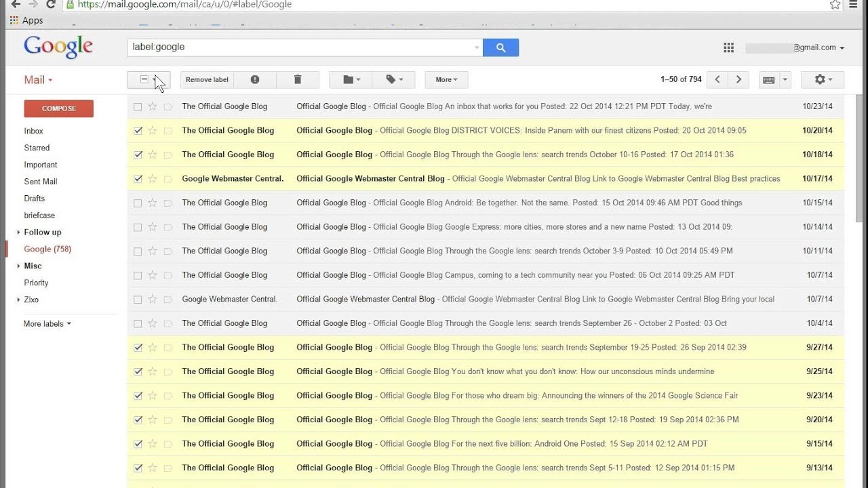Image resolution: width=868 pixels, height=488 pixels.
Task: Check the 10/23/14 inbox that works email
Action: [138, 106]
